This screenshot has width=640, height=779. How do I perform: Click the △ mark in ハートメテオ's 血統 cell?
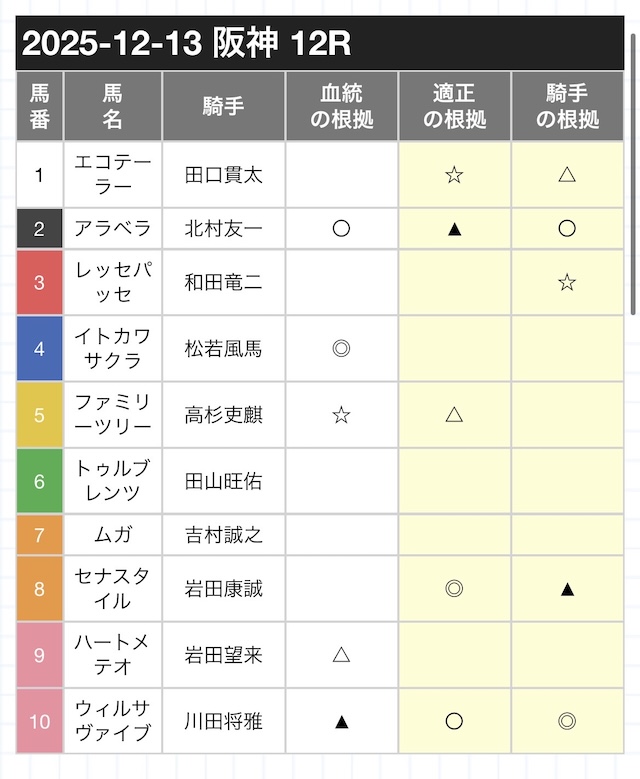(x=341, y=655)
